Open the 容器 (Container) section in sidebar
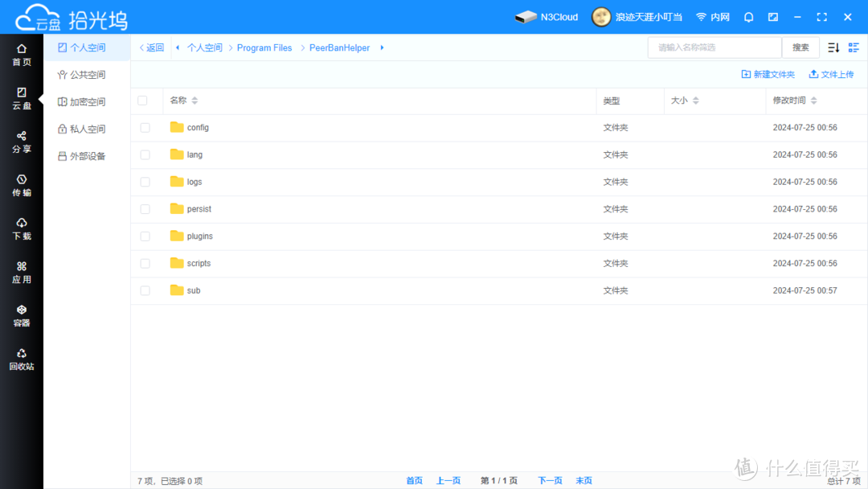This screenshot has height=489, width=868. [x=22, y=314]
